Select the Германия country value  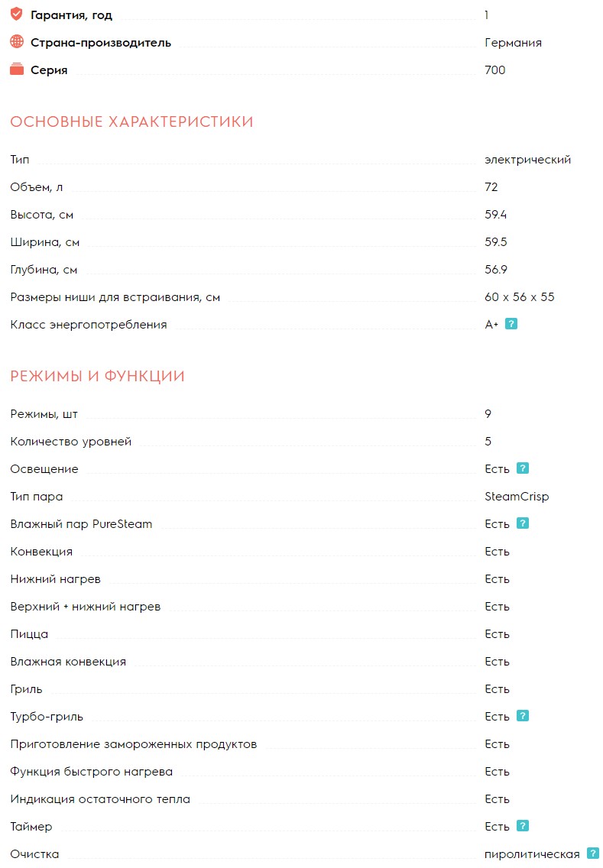click(x=513, y=43)
